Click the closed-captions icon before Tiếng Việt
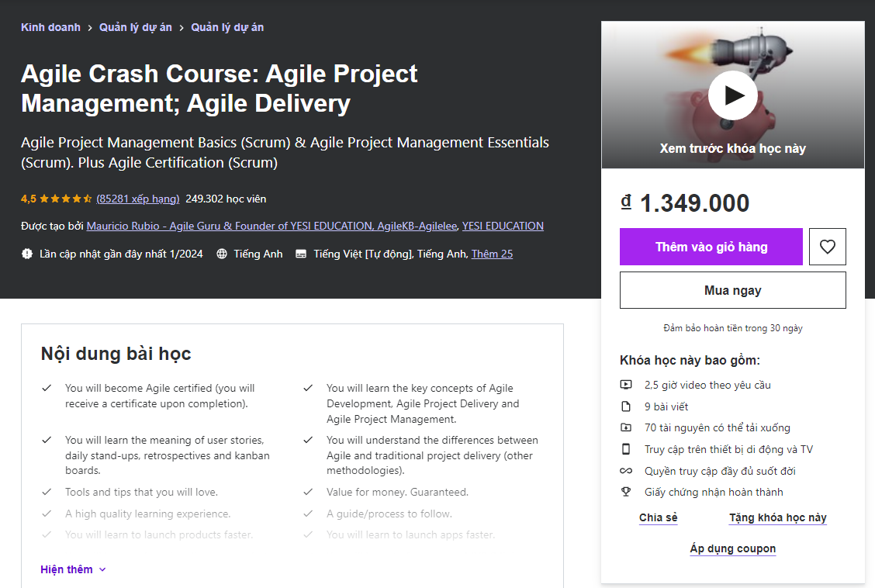Image resolution: width=875 pixels, height=588 pixels. [x=302, y=254]
